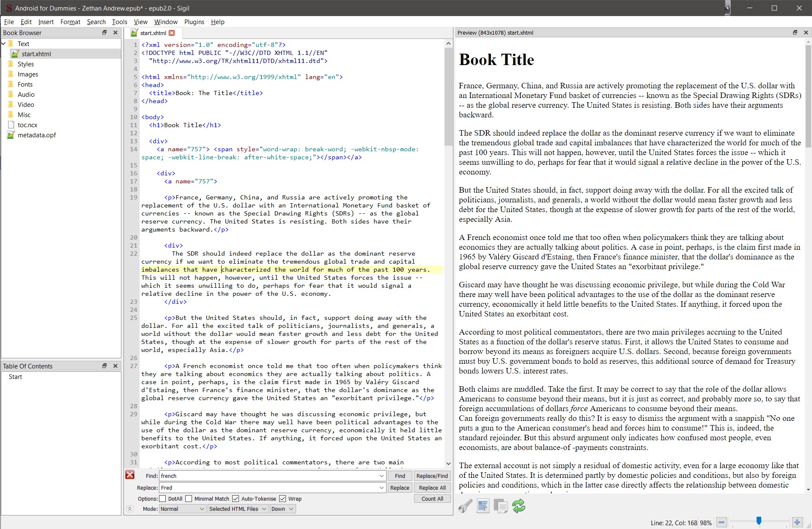Image resolution: width=812 pixels, height=529 pixels.
Task: Open the Plugins menu
Action: [x=194, y=22]
